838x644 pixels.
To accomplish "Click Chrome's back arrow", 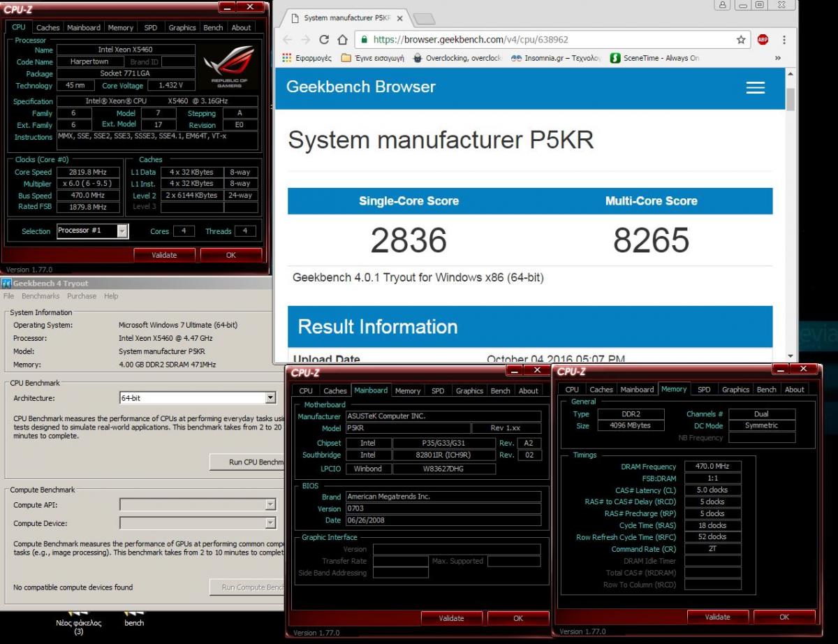I will [x=287, y=40].
